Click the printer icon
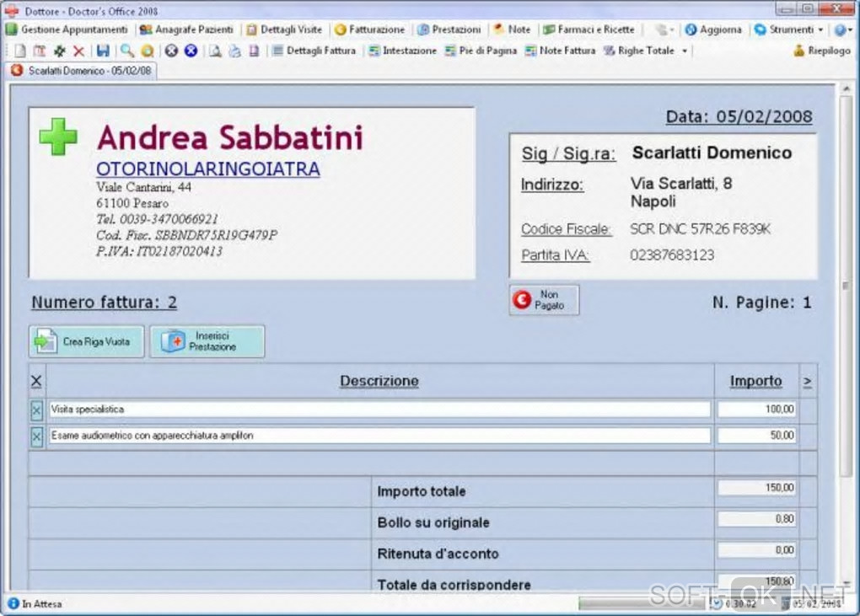Viewport: 860px width, 616px height. 234,51
